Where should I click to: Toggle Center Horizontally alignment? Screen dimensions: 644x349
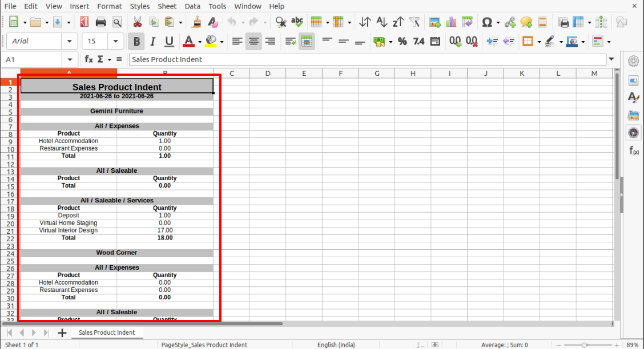point(253,41)
